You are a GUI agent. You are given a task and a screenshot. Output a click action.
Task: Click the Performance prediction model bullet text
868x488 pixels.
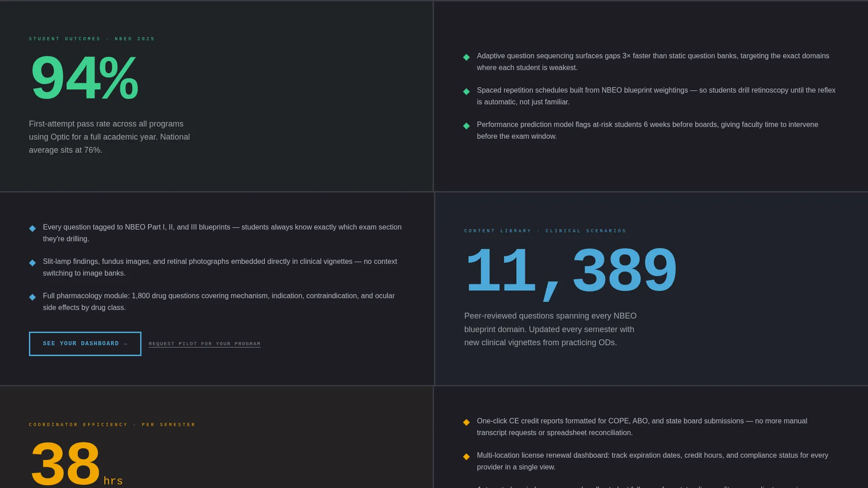tap(647, 131)
